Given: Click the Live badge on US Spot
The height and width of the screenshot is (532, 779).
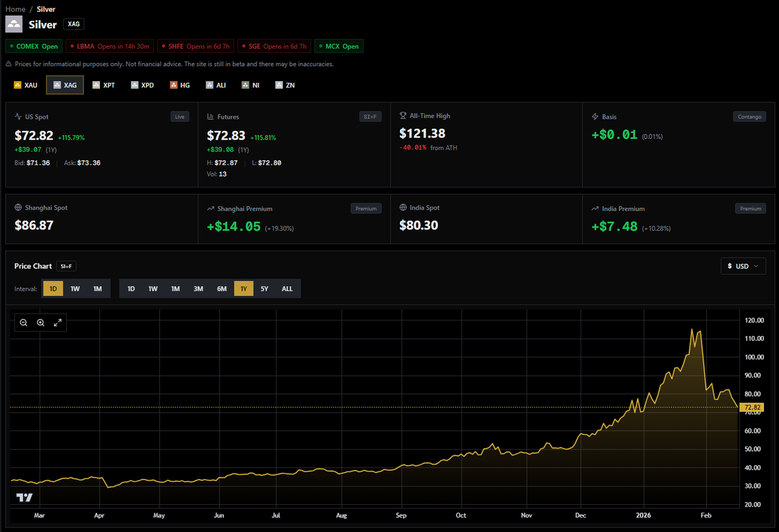Looking at the screenshot, I should point(180,117).
